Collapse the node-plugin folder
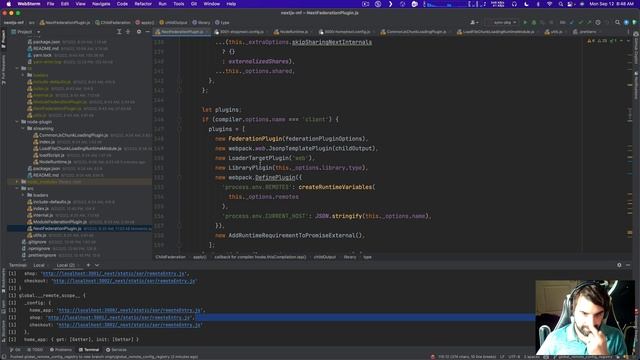640x360 pixels. (17, 122)
